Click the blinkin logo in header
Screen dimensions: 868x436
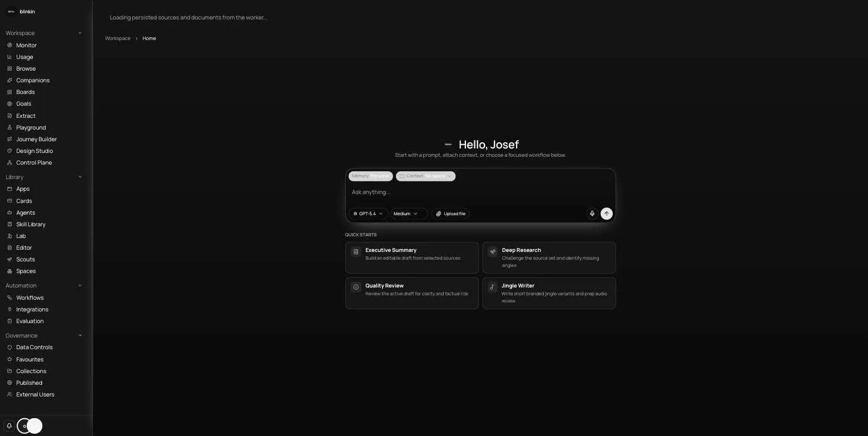pos(11,11)
